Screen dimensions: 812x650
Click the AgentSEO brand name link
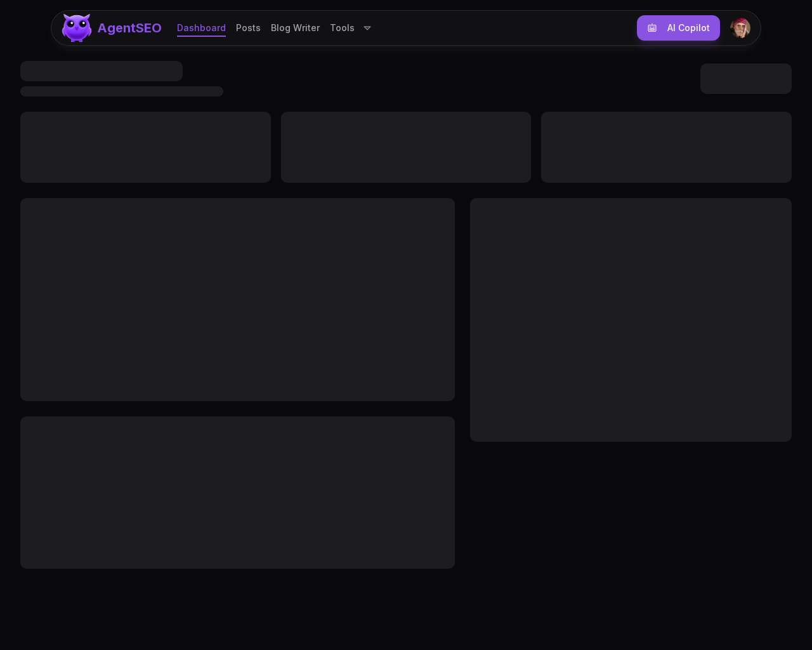click(x=129, y=28)
